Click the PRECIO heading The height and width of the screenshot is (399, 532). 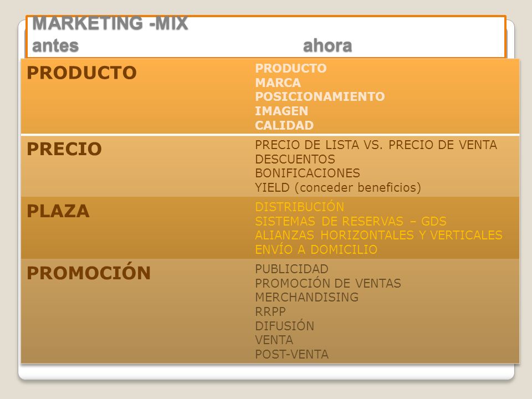coord(64,149)
